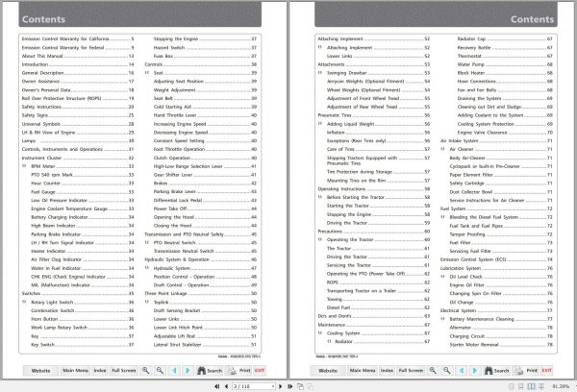
Task: Click Main Menu button on right page
Action: point(363,370)
